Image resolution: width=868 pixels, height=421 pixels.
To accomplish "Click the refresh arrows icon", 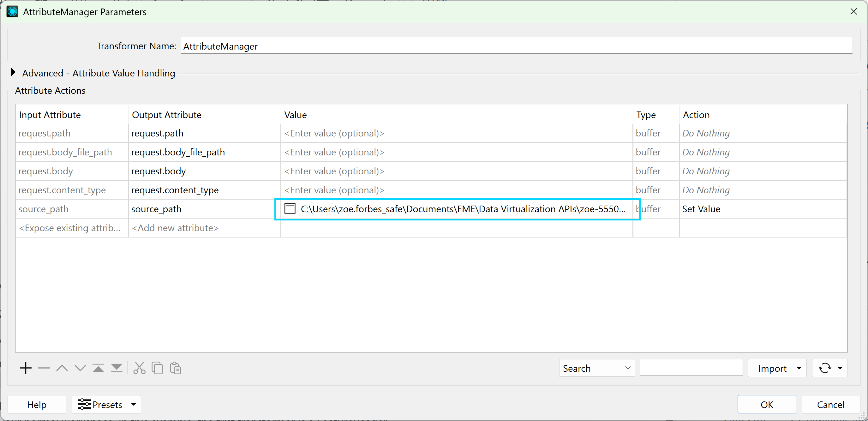I will [x=824, y=368].
